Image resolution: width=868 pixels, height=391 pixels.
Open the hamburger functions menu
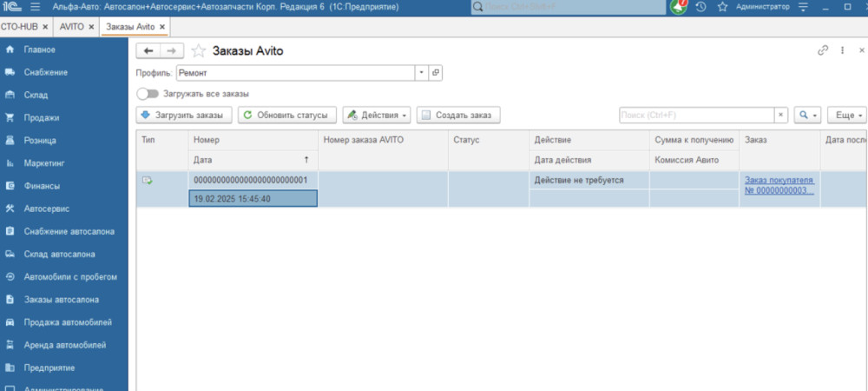coord(35,7)
